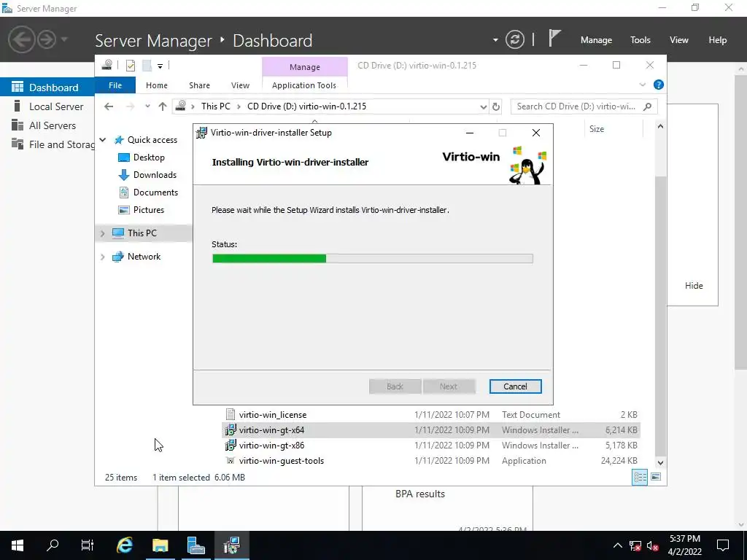Collapse the Quick access tree node
Image resolution: width=747 pixels, height=560 pixels.
pos(102,139)
